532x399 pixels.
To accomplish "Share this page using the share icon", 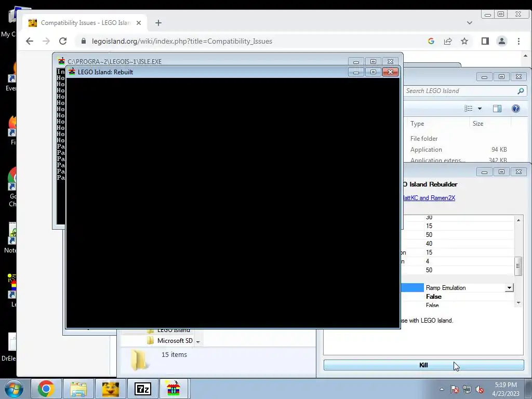I will click(448, 41).
